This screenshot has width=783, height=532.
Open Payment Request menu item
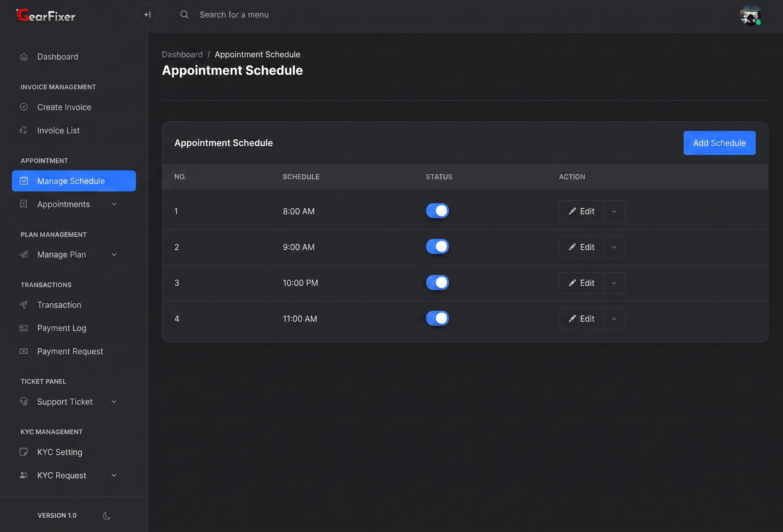74,351
